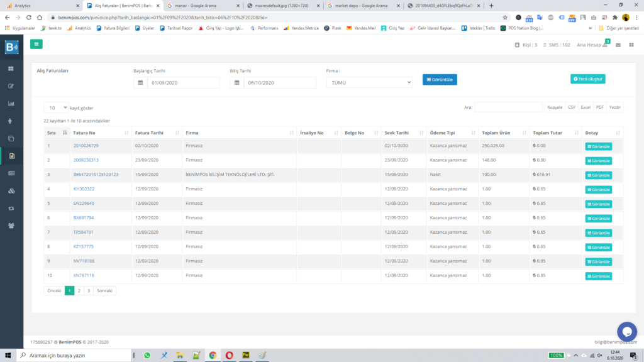The height and width of the screenshot is (362, 644).
Task: Open the dashboard grid icon in the sidebar
Action: [11, 69]
